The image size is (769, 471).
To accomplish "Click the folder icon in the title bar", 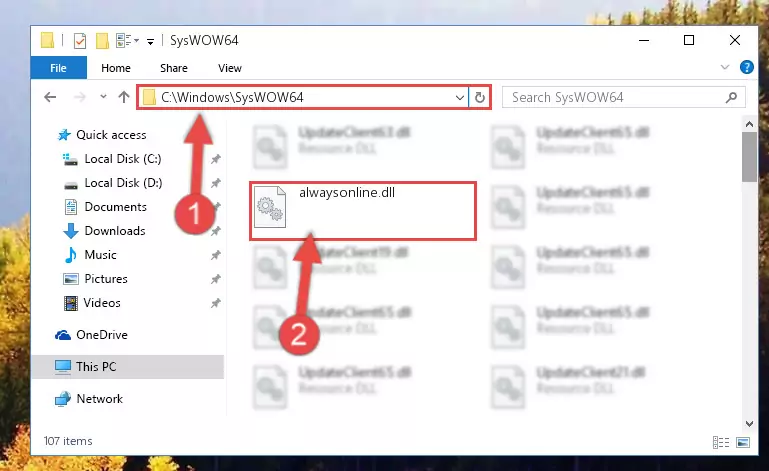I will coord(47,40).
